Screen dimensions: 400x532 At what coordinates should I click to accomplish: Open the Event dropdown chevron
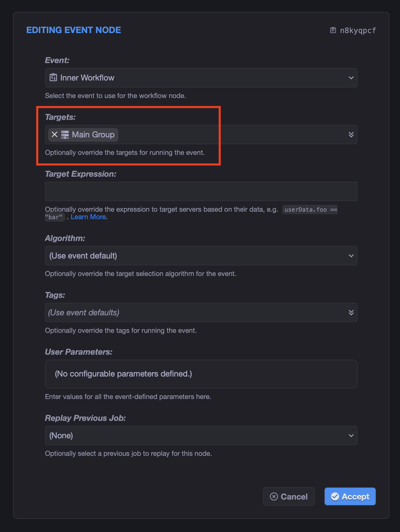coord(351,78)
